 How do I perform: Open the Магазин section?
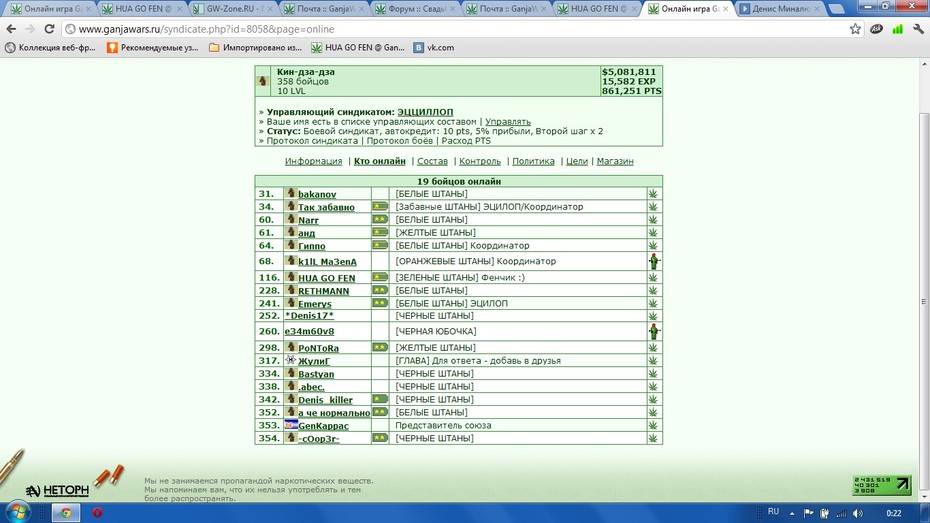(615, 161)
